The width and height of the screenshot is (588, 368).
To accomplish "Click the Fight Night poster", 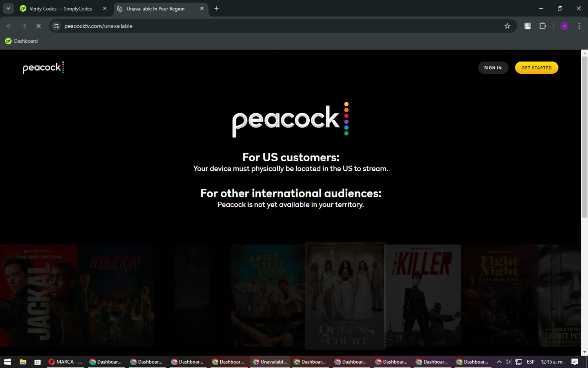I will (x=499, y=296).
